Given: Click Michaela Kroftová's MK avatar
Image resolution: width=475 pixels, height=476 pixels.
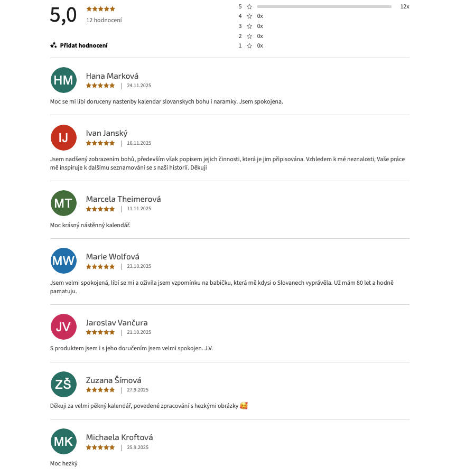Looking at the screenshot, I should click(x=63, y=442).
